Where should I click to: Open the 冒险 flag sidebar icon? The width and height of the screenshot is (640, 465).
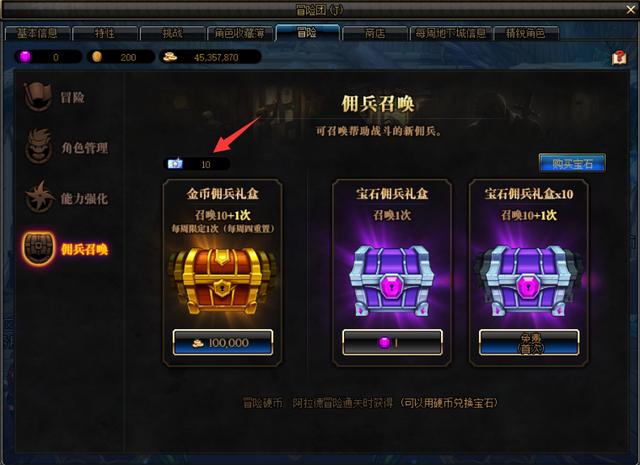click(x=38, y=96)
